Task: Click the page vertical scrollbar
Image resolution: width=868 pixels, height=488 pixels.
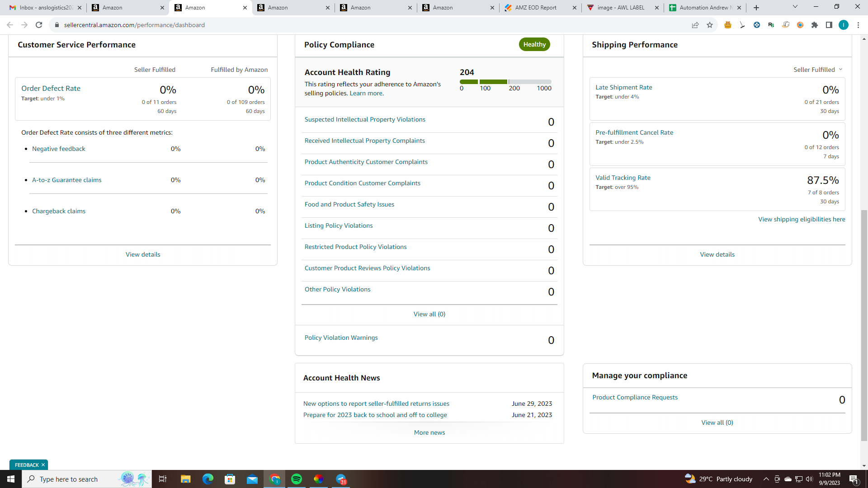Action: click(x=864, y=325)
